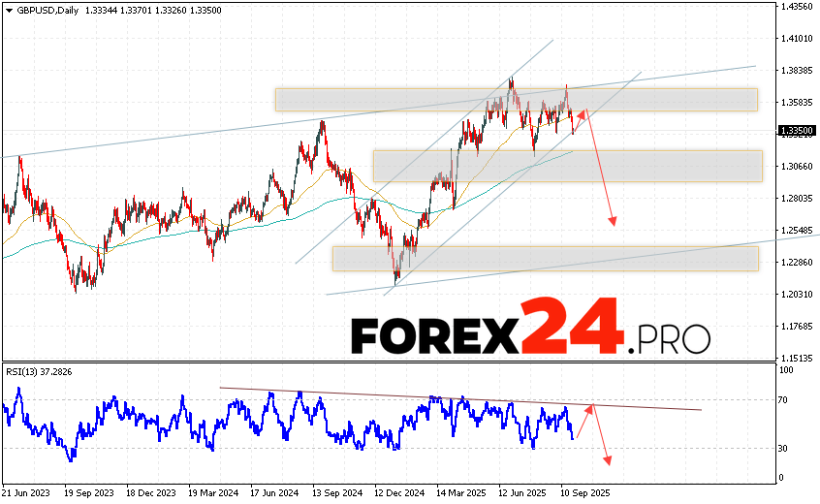Click the RSI 70 level label
Viewport: 820px width, 504px height.
click(785, 399)
